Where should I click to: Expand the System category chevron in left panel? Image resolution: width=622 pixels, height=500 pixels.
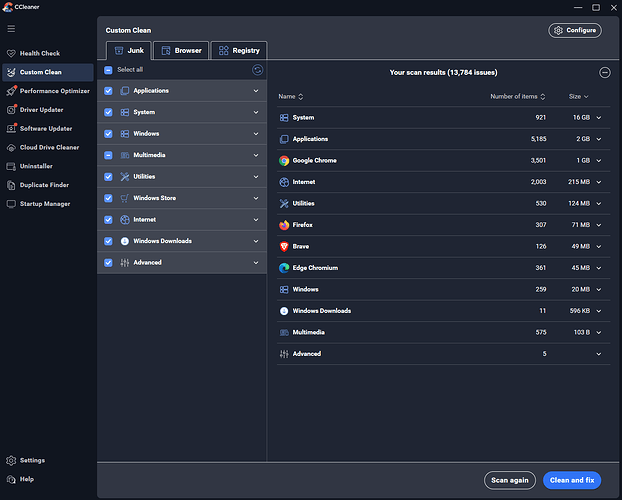[x=256, y=112]
